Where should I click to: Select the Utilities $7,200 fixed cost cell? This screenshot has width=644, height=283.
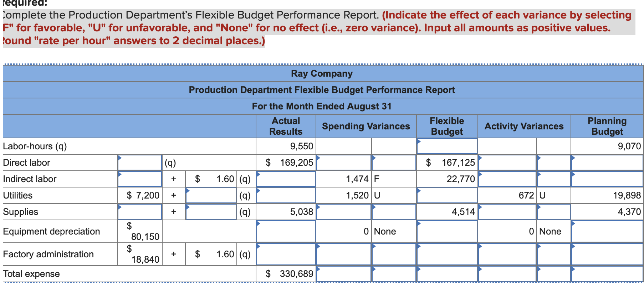click(140, 195)
